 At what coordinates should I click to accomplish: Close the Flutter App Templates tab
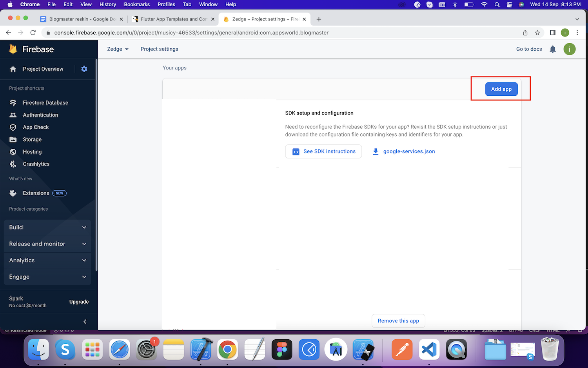tap(213, 19)
